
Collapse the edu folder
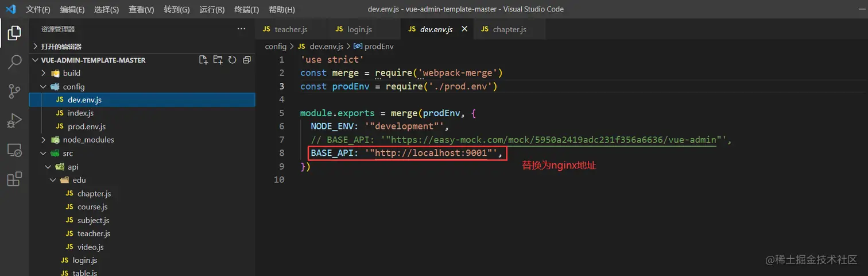point(79,180)
